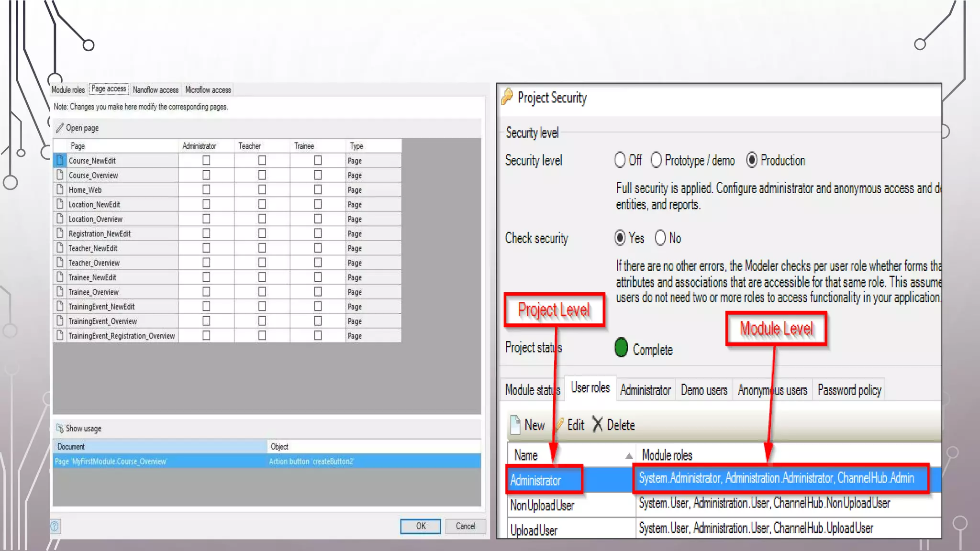Sort by Name column arrow
980x551 pixels.
click(629, 456)
